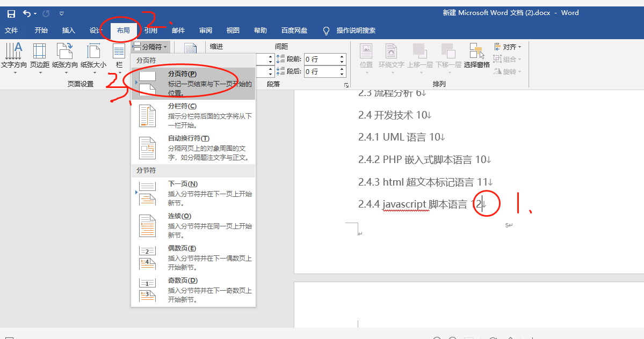Click the page number 5 in footer
The image size is (644, 339).
click(507, 225)
